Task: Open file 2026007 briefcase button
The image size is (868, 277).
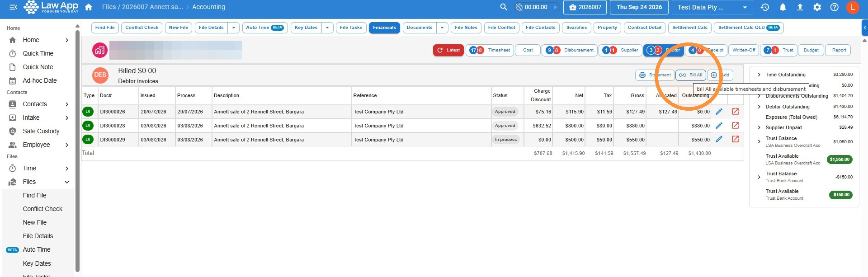Action: pyautogui.click(x=585, y=7)
